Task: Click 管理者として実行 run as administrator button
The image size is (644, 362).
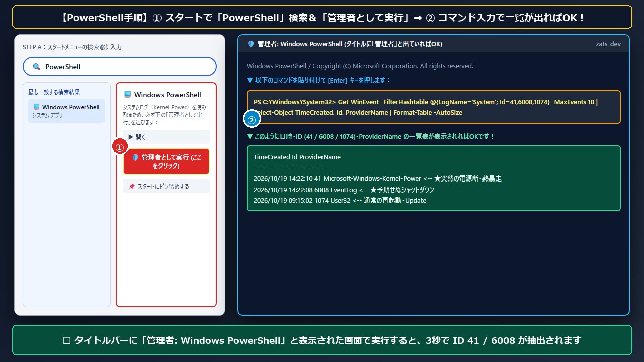Action: 166,161
